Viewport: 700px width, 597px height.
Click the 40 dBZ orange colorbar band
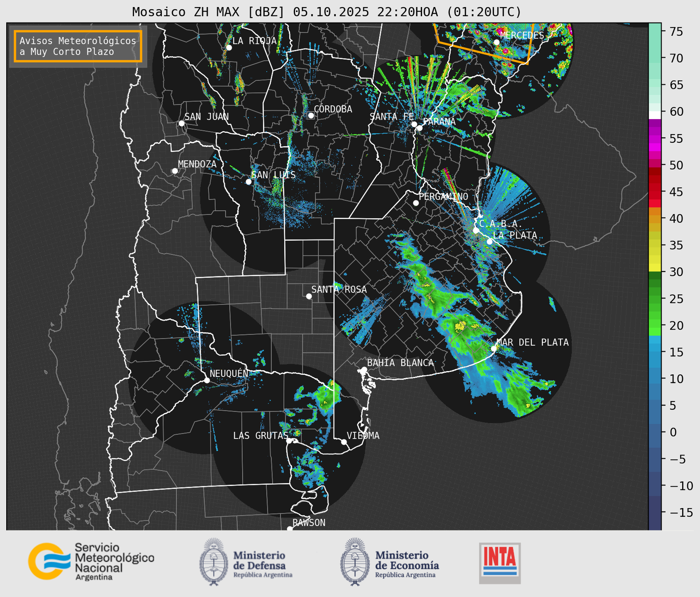[655, 218]
